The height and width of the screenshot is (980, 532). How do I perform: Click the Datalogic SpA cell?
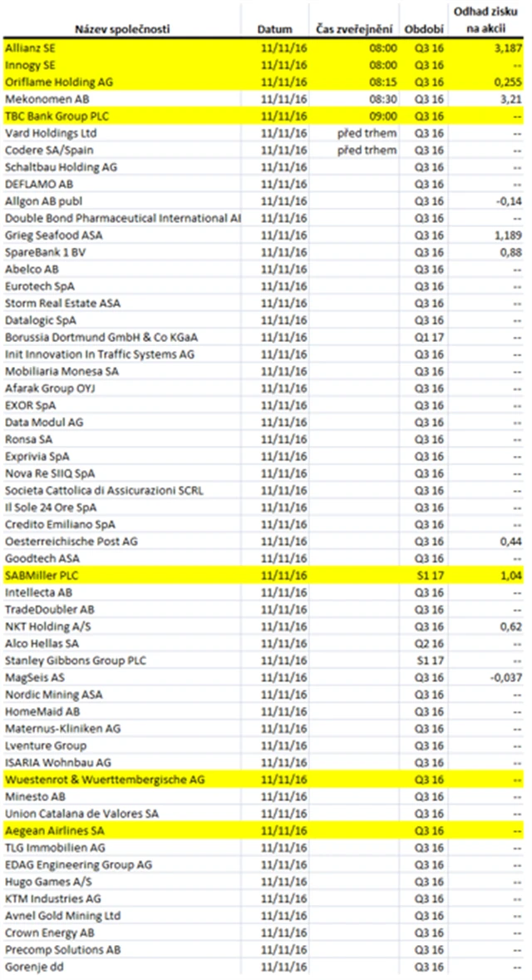pyautogui.click(x=42, y=320)
